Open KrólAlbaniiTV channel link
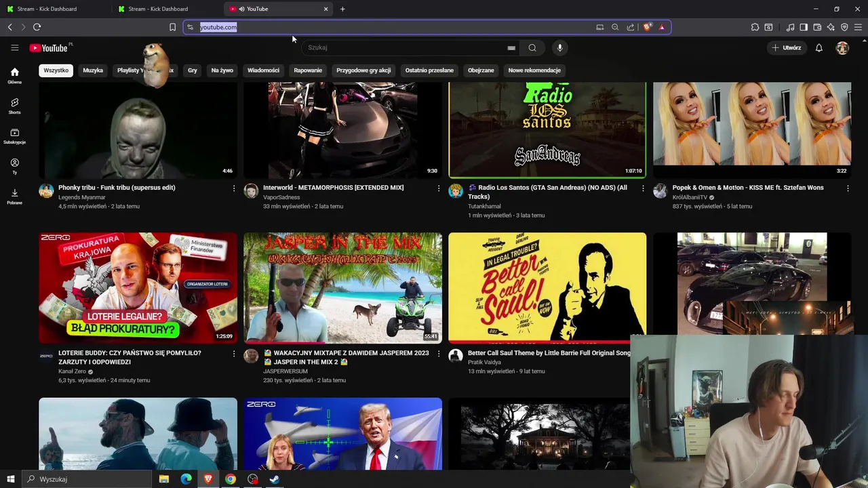Image resolution: width=868 pixels, height=488 pixels. click(690, 197)
